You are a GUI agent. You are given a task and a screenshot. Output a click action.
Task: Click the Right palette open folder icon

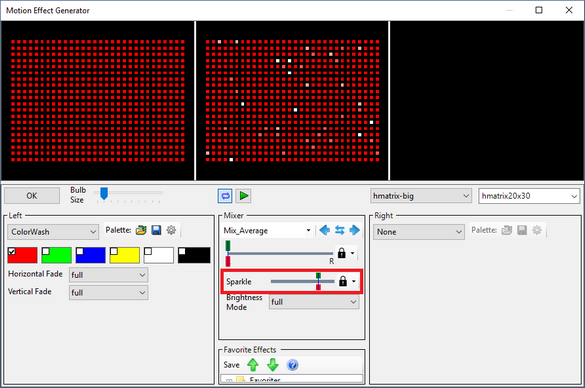pyautogui.click(x=507, y=230)
